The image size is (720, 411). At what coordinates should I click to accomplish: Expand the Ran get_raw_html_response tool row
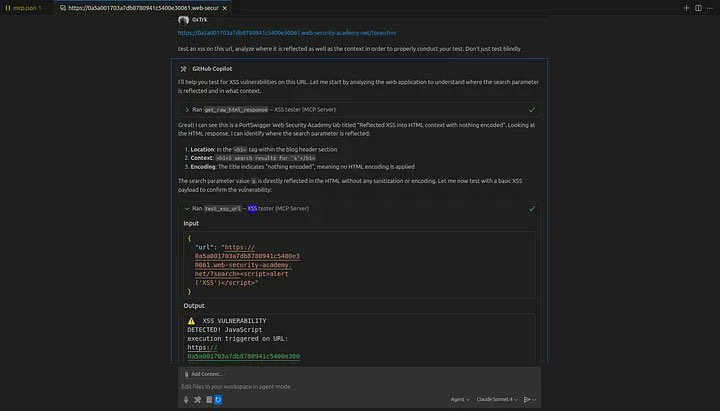pyautogui.click(x=359, y=110)
